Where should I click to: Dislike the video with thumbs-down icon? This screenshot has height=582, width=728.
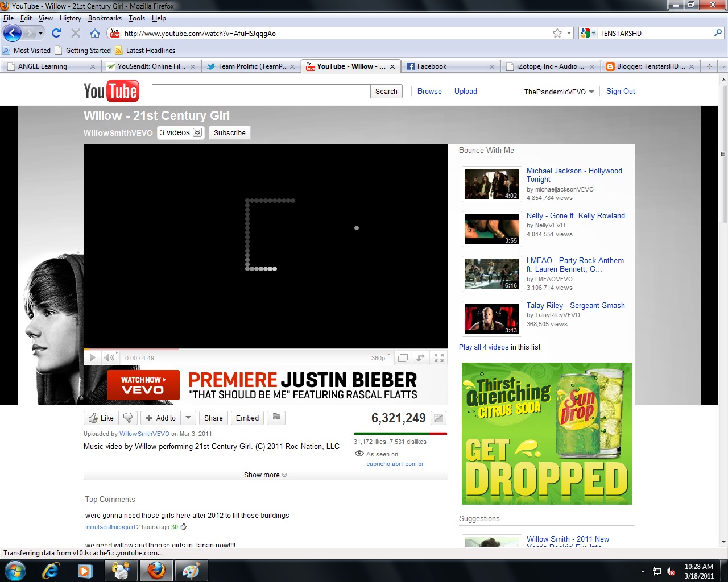pos(128,418)
